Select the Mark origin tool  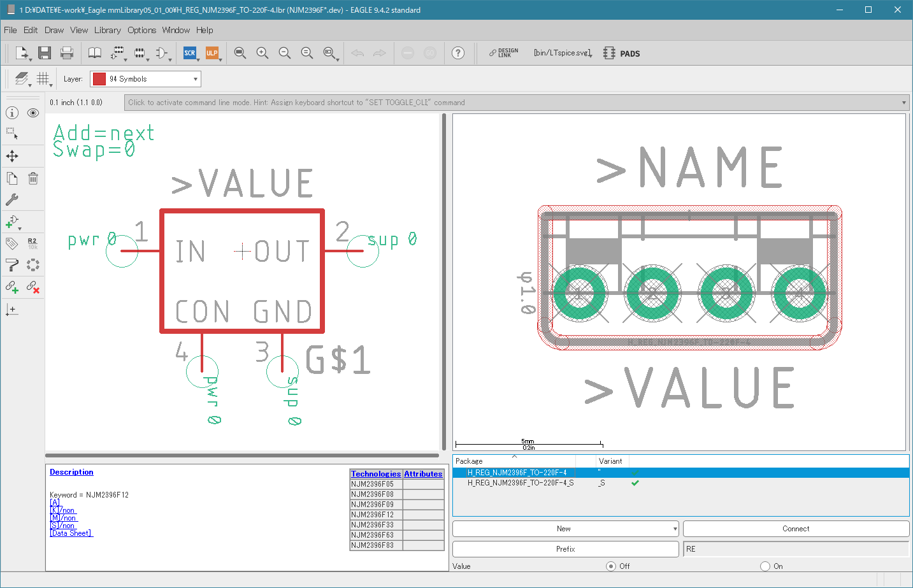click(12, 310)
